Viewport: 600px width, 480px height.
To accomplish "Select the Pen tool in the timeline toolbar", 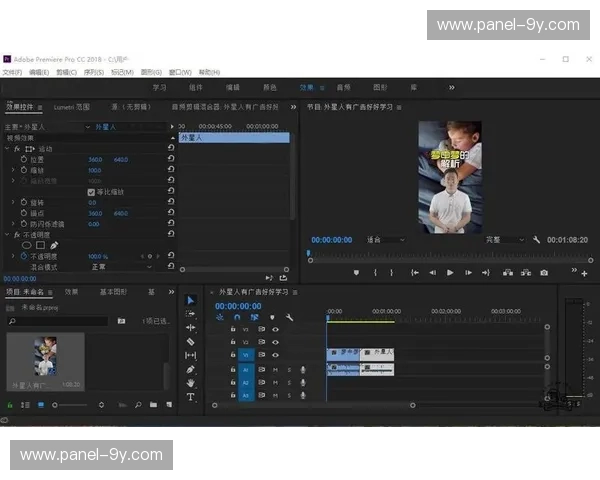I will point(190,369).
